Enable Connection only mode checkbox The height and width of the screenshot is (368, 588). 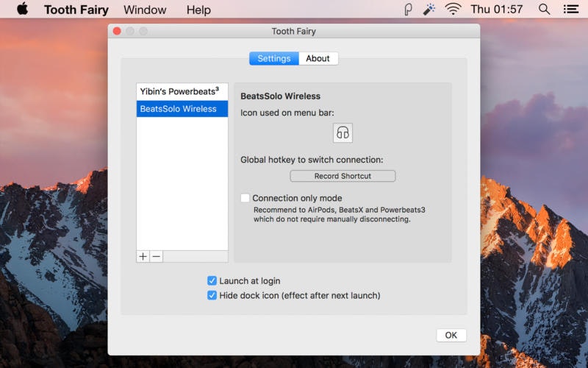coord(245,198)
